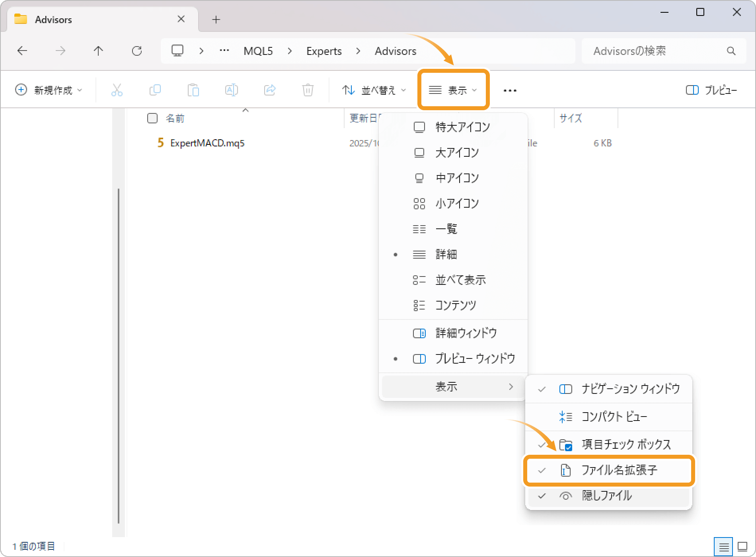The height and width of the screenshot is (557, 756).
Task: Refresh the current folder view
Action: (137, 51)
